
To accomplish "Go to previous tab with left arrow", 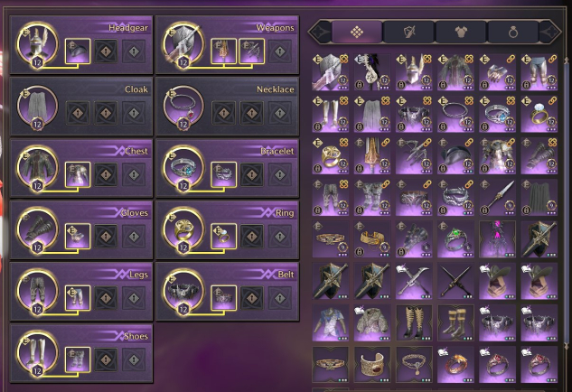I will [320, 33].
